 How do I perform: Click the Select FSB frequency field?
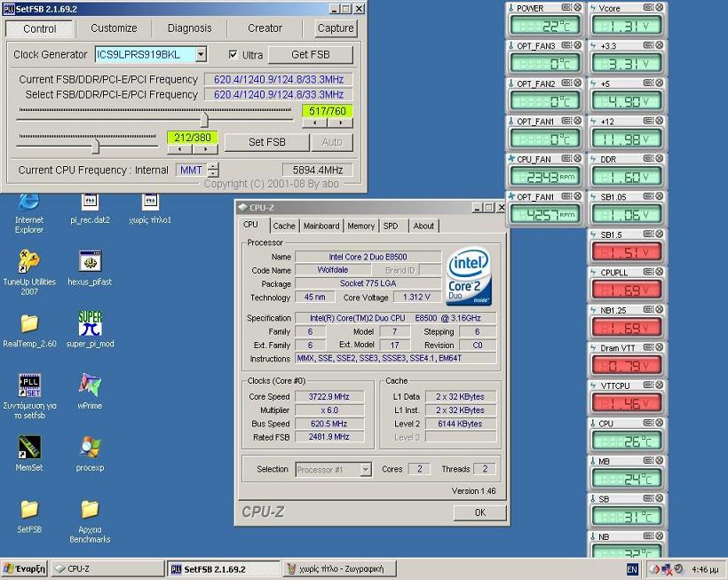(x=279, y=95)
